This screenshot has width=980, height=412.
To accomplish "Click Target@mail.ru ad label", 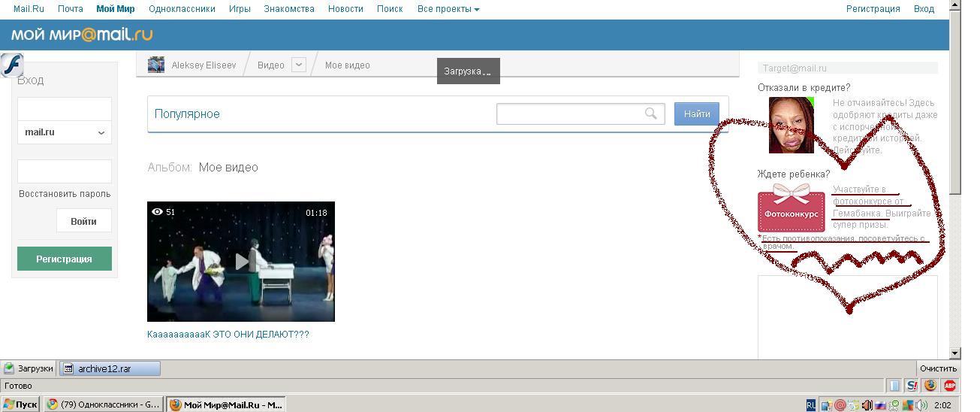I will click(x=795, y=68).
